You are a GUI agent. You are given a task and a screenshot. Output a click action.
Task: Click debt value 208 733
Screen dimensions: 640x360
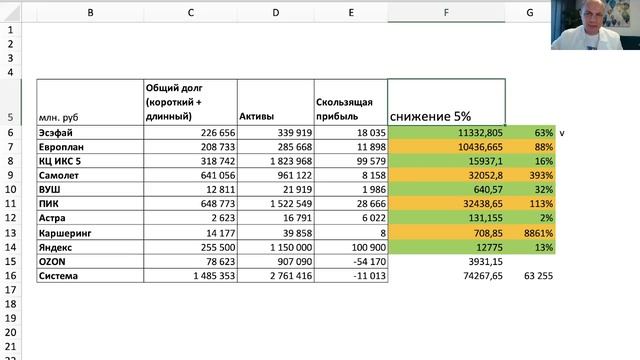tap(191, 147)
